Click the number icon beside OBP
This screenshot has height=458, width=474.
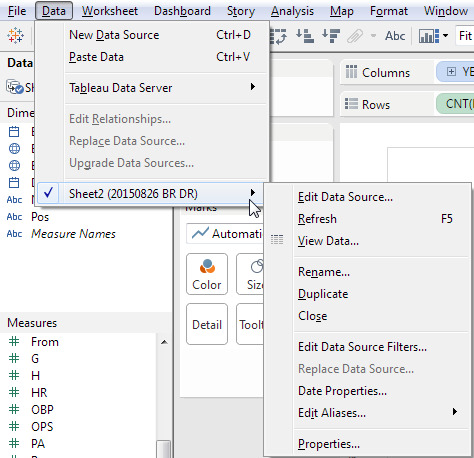14,409
